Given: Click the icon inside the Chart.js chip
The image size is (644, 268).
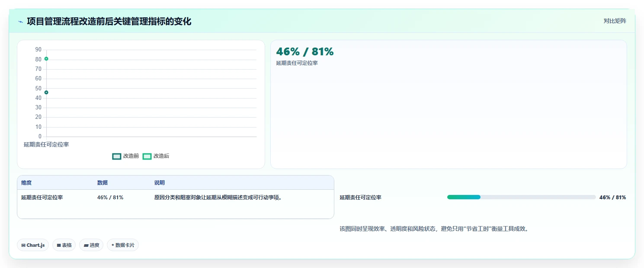Looking at the screenshot, I should (x=23, y=245).
